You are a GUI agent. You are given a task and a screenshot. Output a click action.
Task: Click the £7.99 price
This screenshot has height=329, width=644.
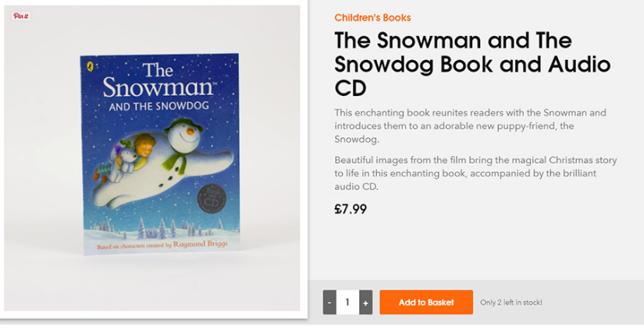(x=350, y=209)
